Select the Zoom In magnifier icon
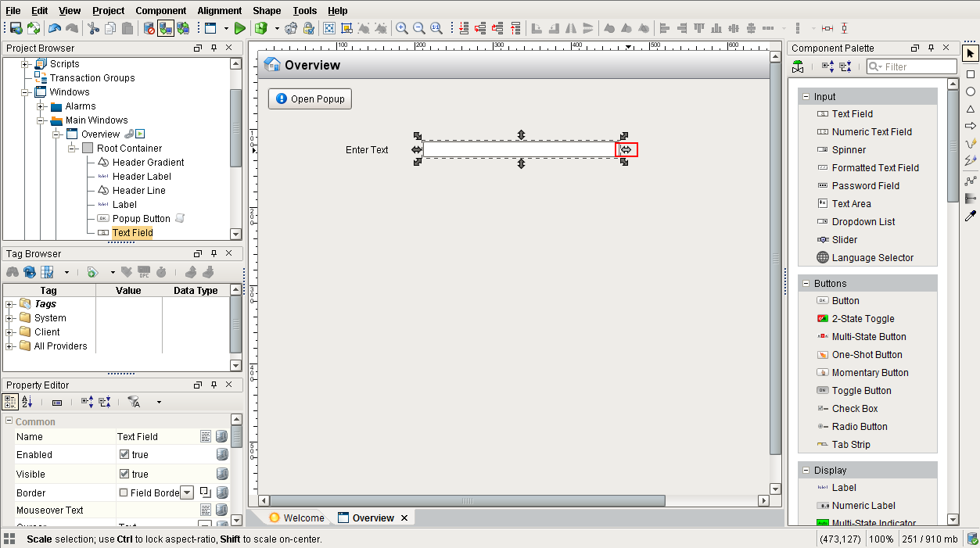 pyautogui.click(x=402, y=27)
